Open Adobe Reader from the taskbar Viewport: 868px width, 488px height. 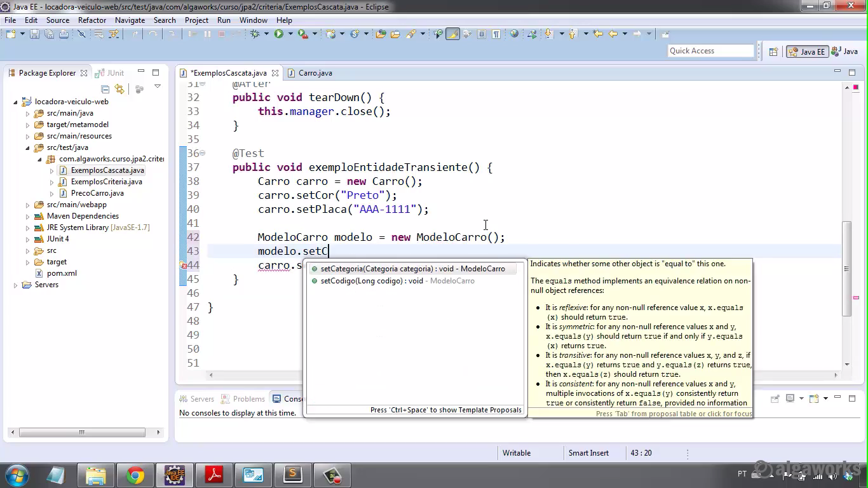tap(214, 475)
